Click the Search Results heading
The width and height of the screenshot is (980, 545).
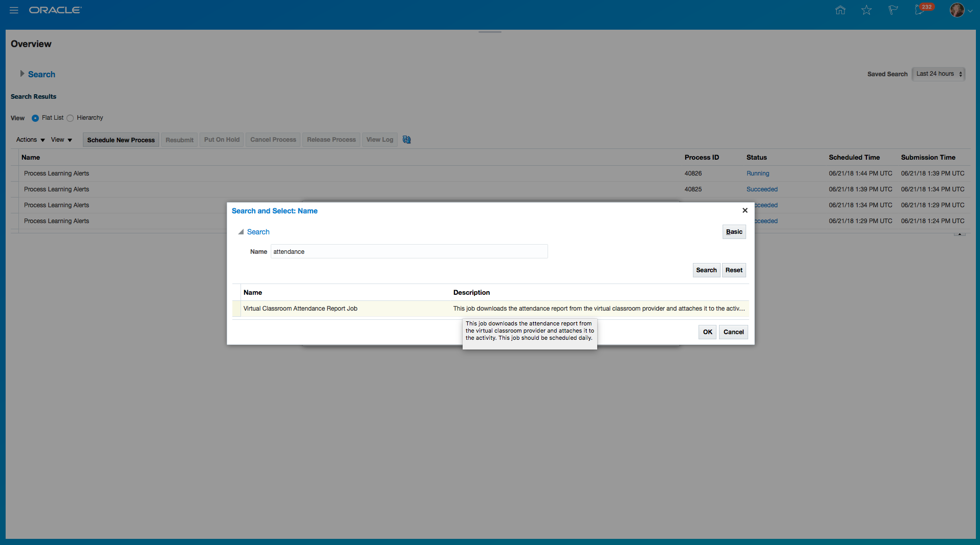33,97
